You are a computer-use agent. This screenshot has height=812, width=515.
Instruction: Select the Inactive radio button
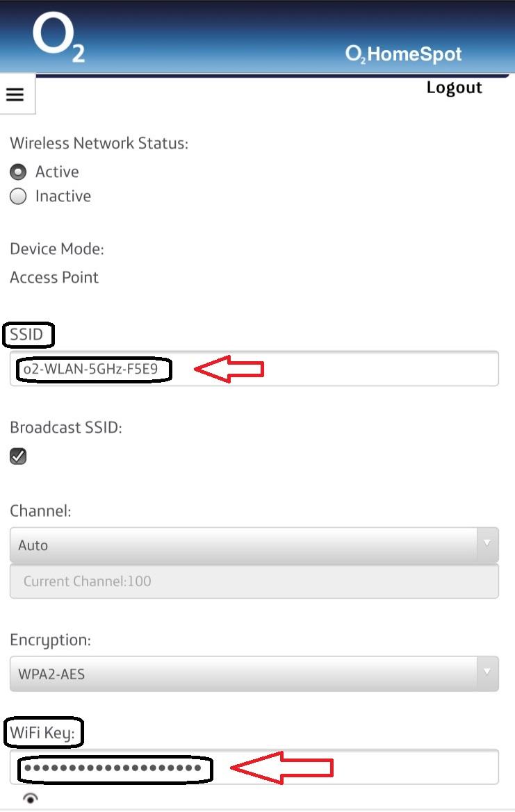[x=18, y=197]
